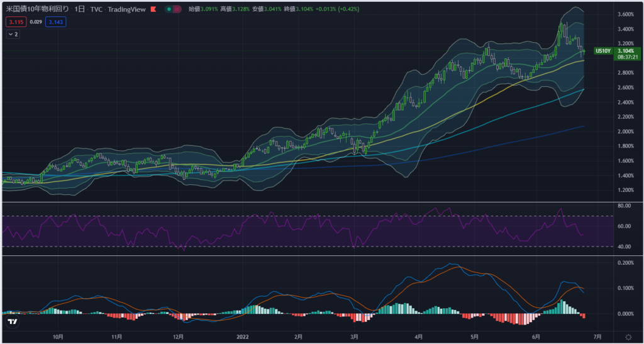Open symbol search via 米国債10年物利回り title
The width and height of the screenshot is (644, 344).
click(x=36, y=9)
